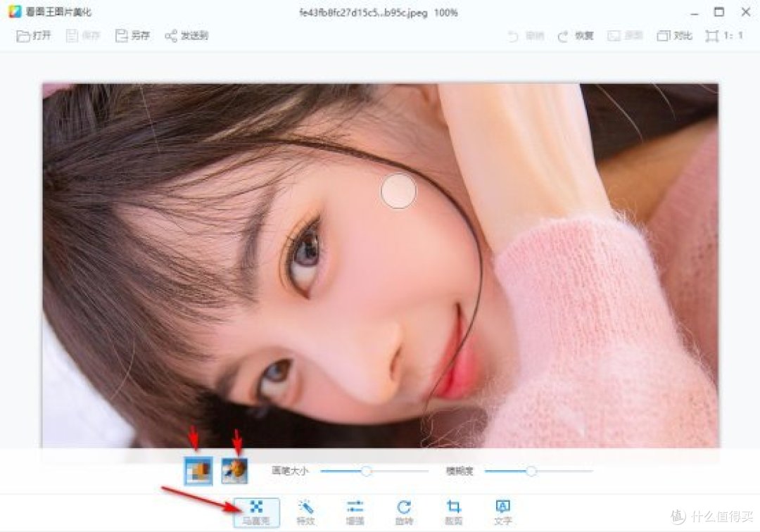The height and width of the screenshot is (532, 760).
Task: Minimize the image editor window
Action: click(x=694, y=13)
